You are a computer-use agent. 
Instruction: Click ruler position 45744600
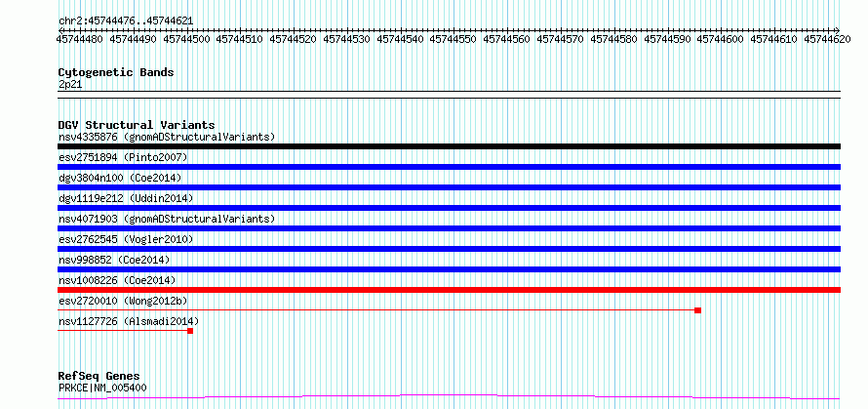click(722, 39)
